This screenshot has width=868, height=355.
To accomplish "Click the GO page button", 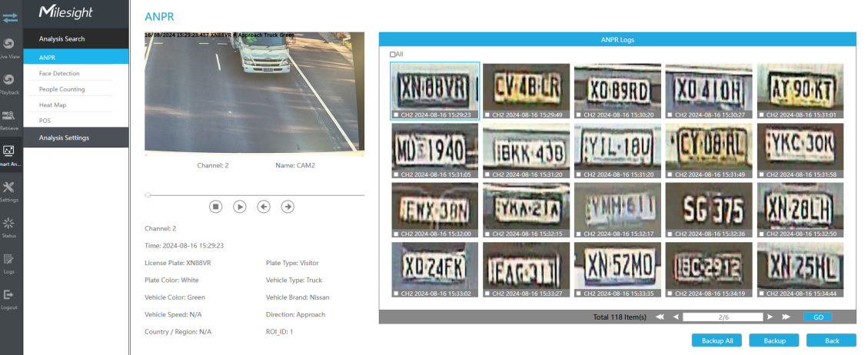I will tap(817, 317).
